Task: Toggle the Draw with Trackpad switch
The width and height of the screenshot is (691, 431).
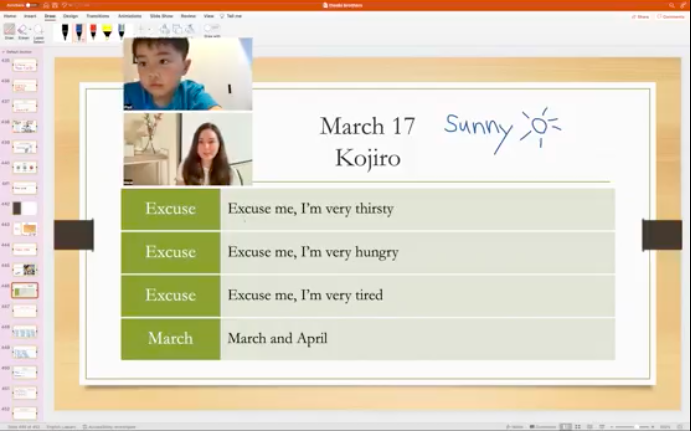Action: pos(213,28)
